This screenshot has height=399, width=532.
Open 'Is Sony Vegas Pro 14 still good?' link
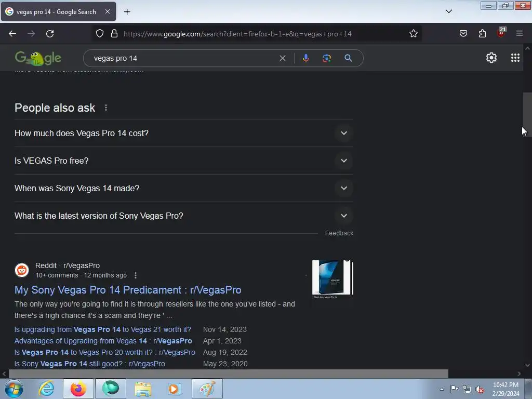point(90,364)
